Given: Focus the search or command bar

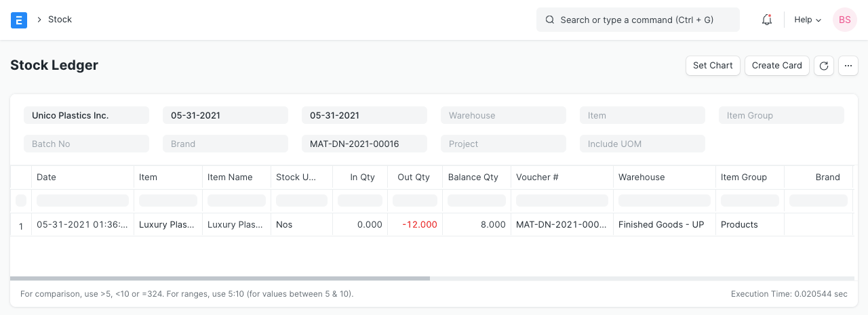Looking at the screenshot, I should point(638,20).
